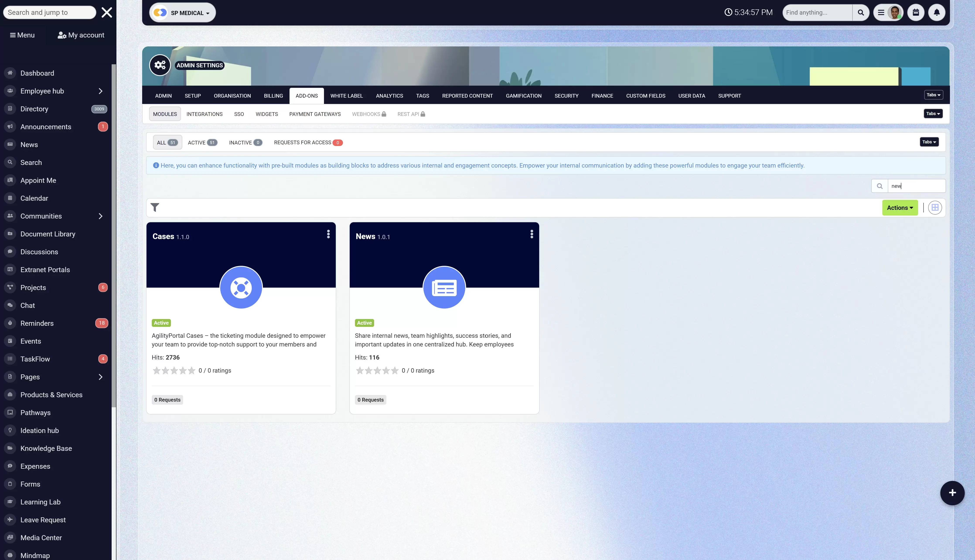
Task: Open the INTEGRATIONS sub-tab
Action: [x=204, y=114]
